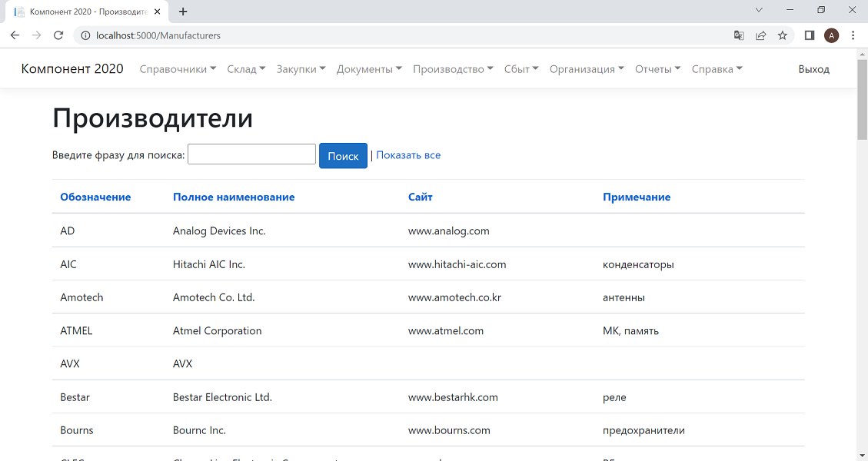Screen dimensions: 868x461
Task: Open the Компонент 2020 home link
Action: 72,68
